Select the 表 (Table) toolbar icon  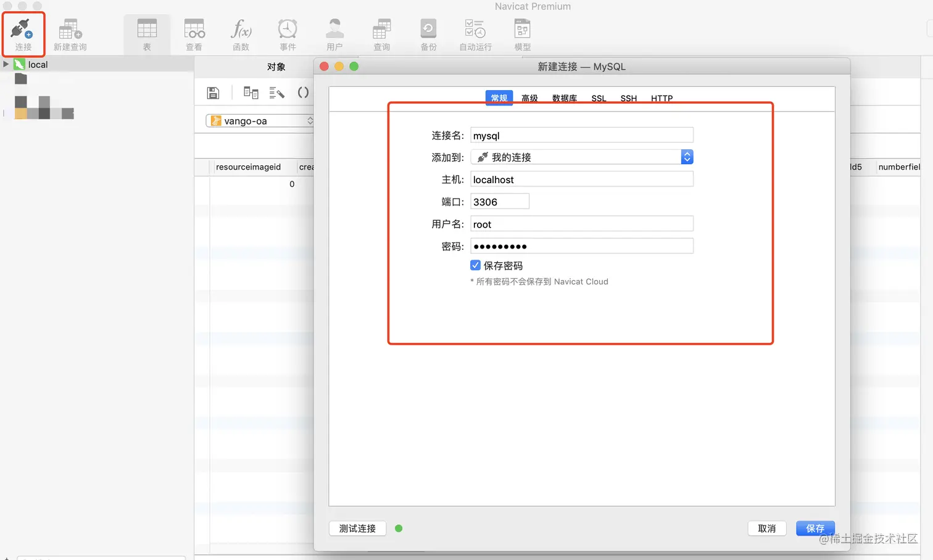tap(147, 34)
